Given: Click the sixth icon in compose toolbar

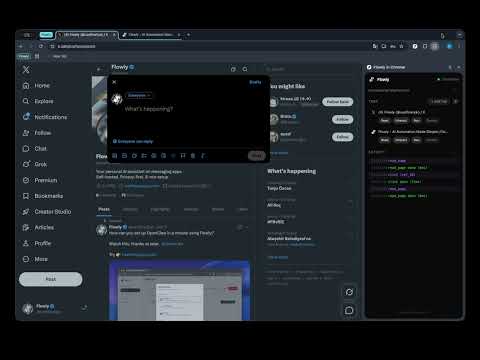Looking at the screenshot, I should [163, 156].
